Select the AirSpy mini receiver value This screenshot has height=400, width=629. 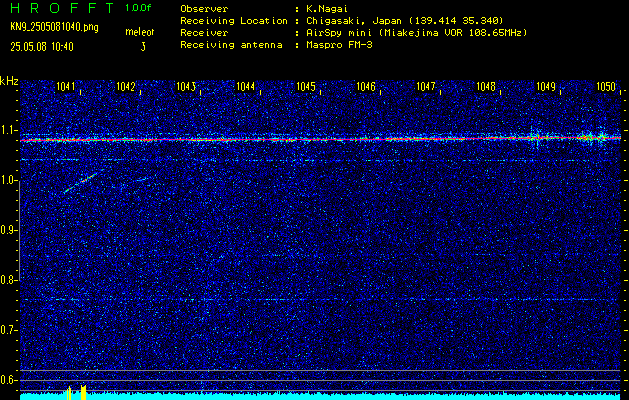pos(417,33)
